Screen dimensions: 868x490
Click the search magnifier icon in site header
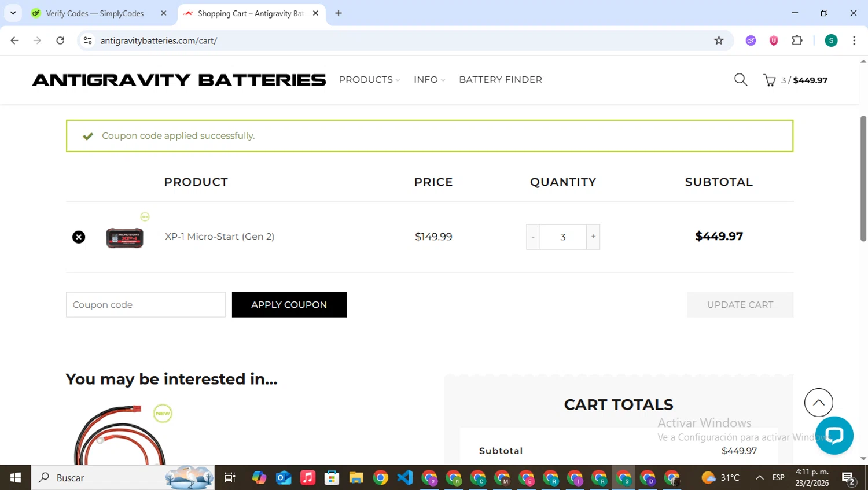click(740, 80)
